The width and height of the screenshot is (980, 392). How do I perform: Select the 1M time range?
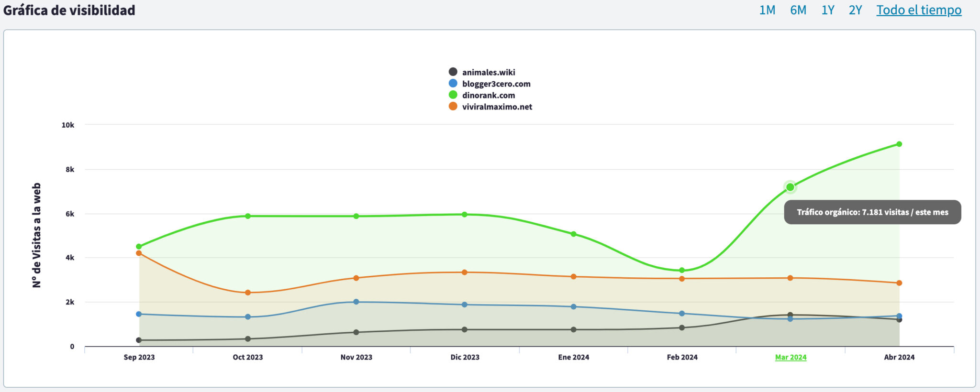(767, 10)
